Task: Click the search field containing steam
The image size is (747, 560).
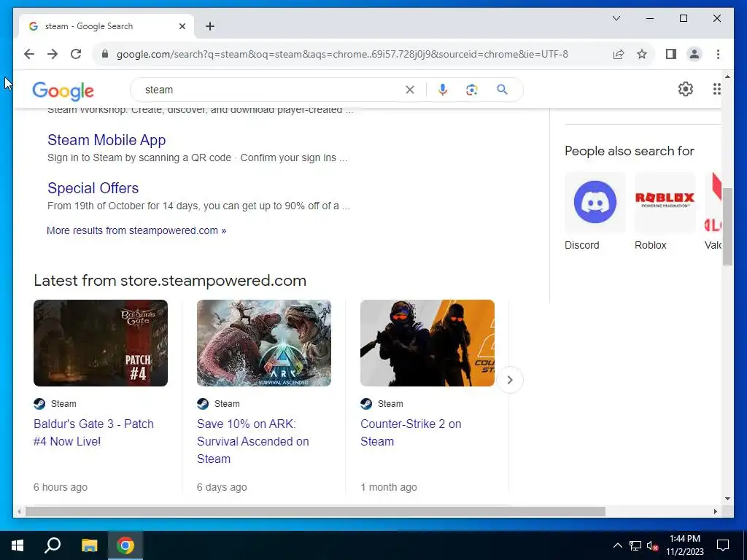Action: point(271,90)
